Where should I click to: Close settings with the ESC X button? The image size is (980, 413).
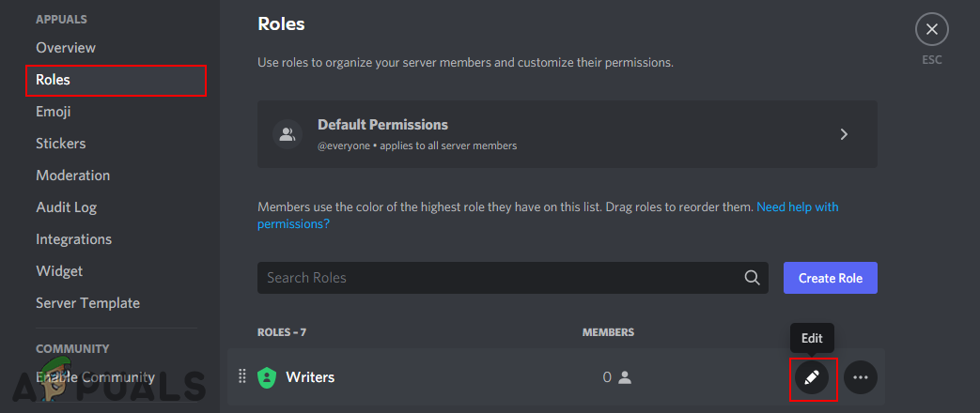tap(931, 29)
